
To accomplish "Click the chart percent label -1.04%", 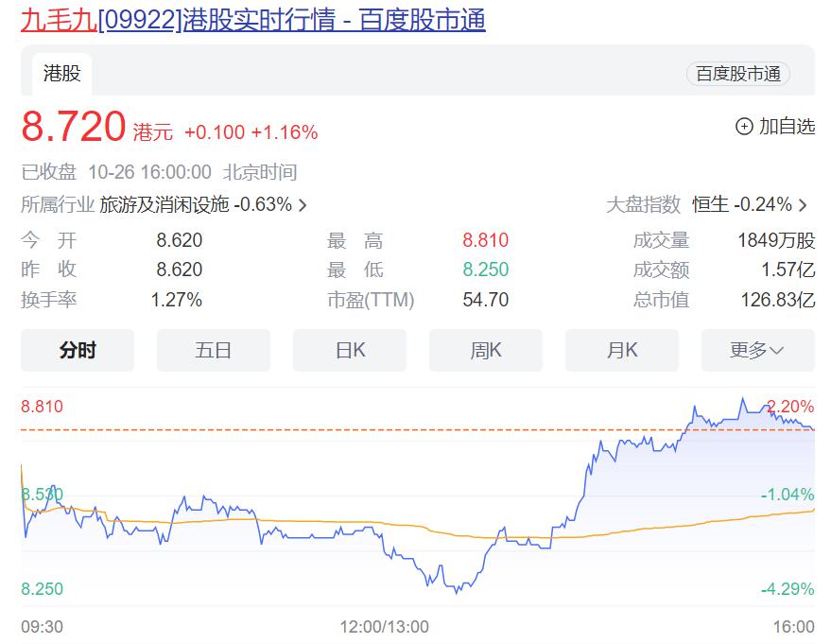I will [788, 495].
